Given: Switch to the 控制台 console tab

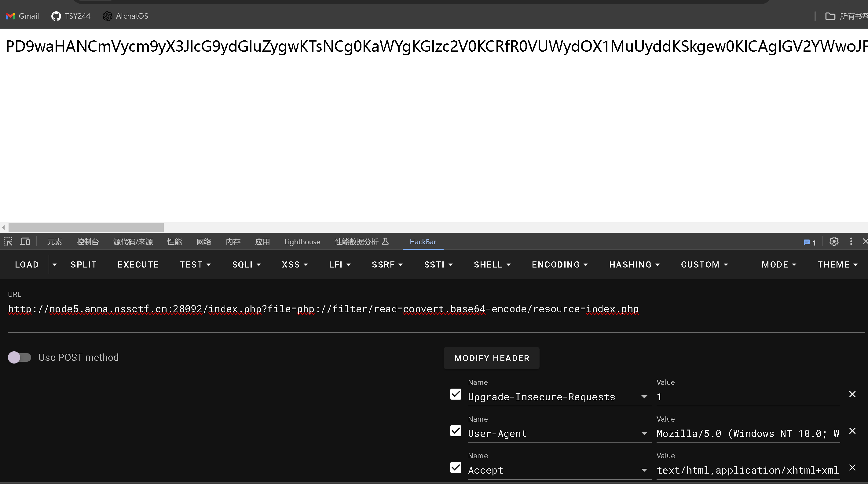Looking at the screenshot, I should pos(87,242).
